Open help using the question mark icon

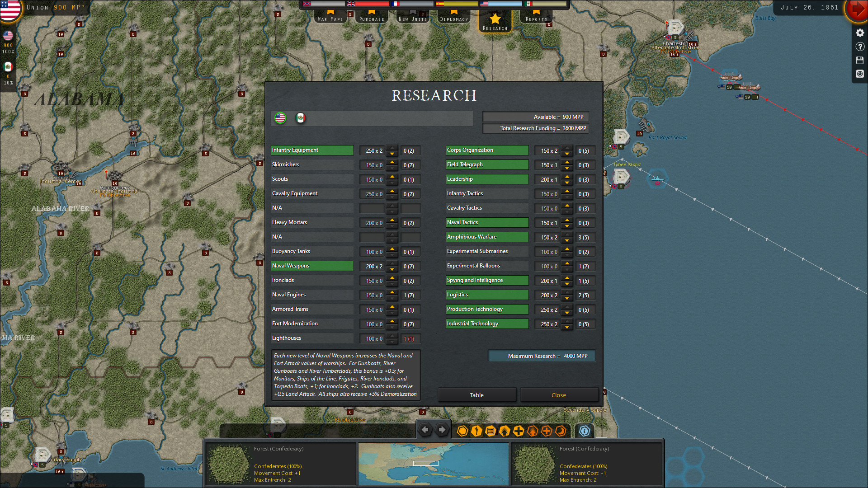859,47
